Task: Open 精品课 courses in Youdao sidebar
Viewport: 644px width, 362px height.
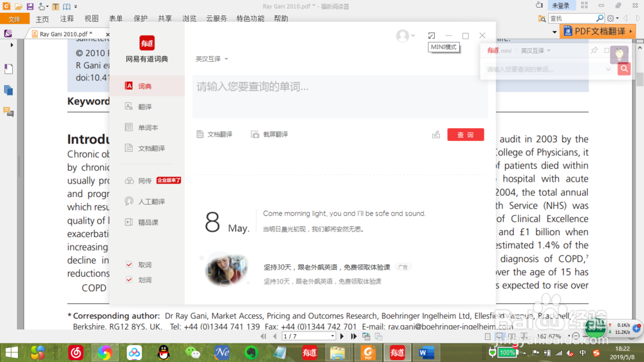Action: coord(147,222)
